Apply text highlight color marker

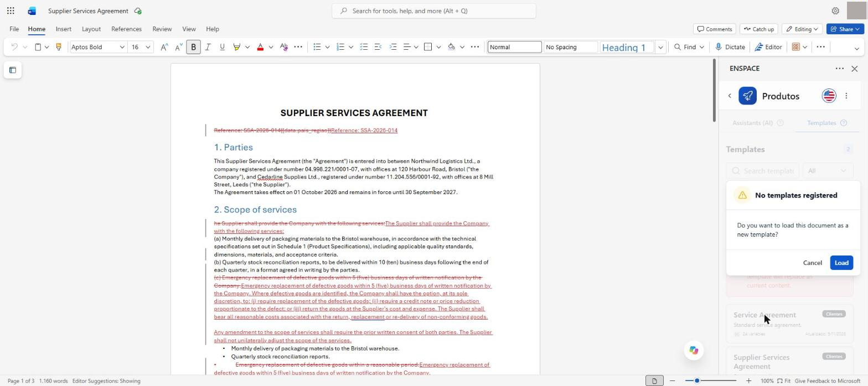coord(237,47)
